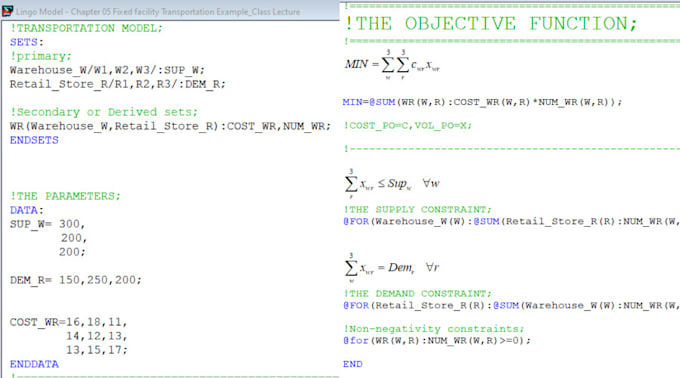The width and height of the screenshot is (680, 378).
Task: Click the demand constraint formula with Dem
Action: 392,268
